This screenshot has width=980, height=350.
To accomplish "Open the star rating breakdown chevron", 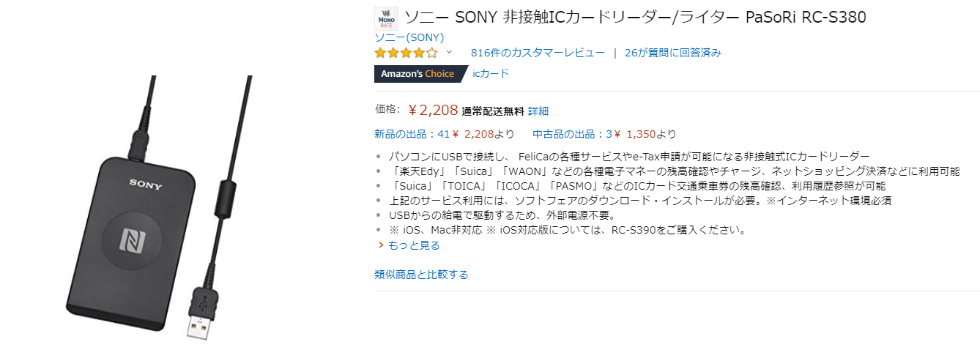I will point(449,53).
